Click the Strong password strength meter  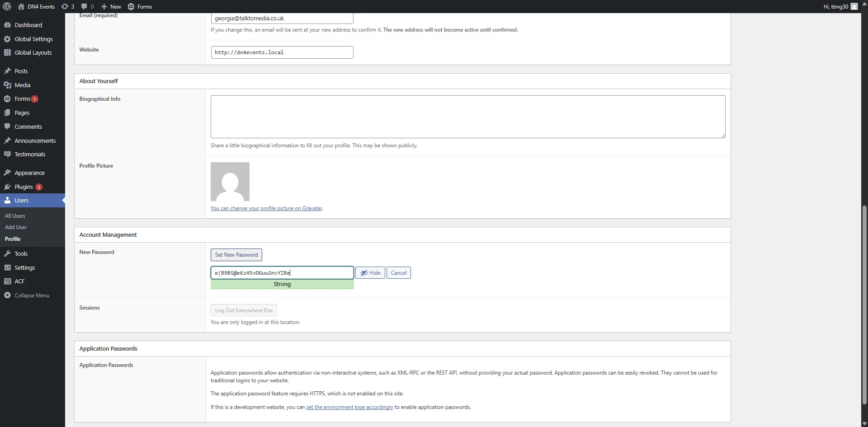[x=282, y=284]
